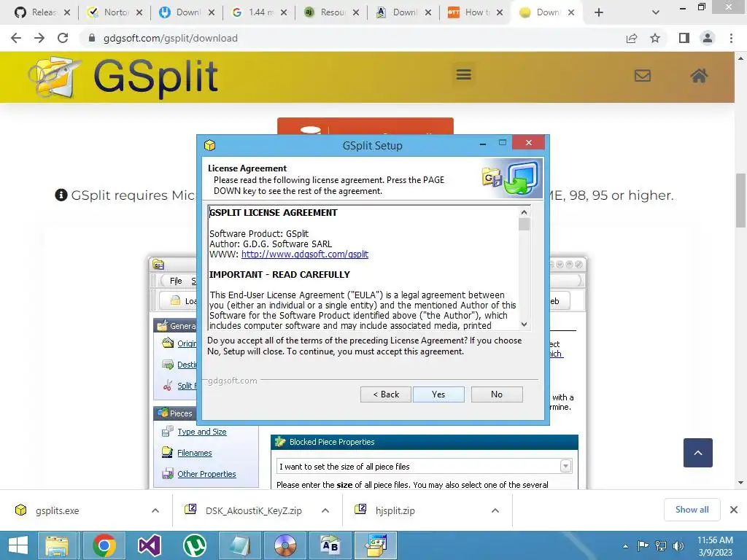Open Chrome's three-dot menu
Screen dimensions: 747x560
click(x=731, y=38)
